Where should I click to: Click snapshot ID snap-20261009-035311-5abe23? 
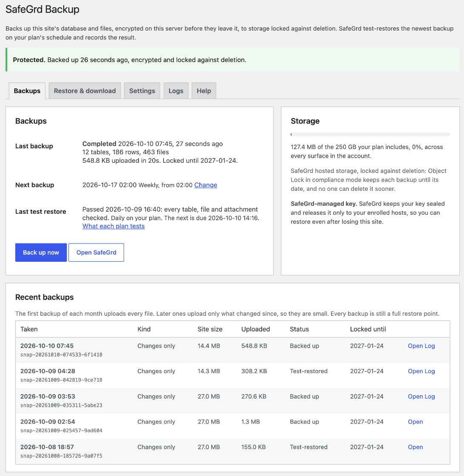[61, 405]
